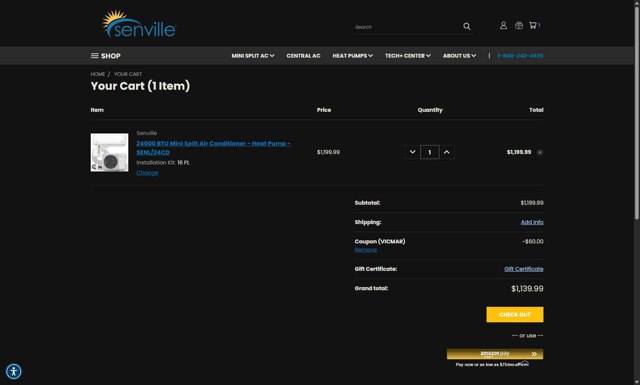Click the page vertical scrollbar
This screenshot has height=385, width=640.
point(637,114)
